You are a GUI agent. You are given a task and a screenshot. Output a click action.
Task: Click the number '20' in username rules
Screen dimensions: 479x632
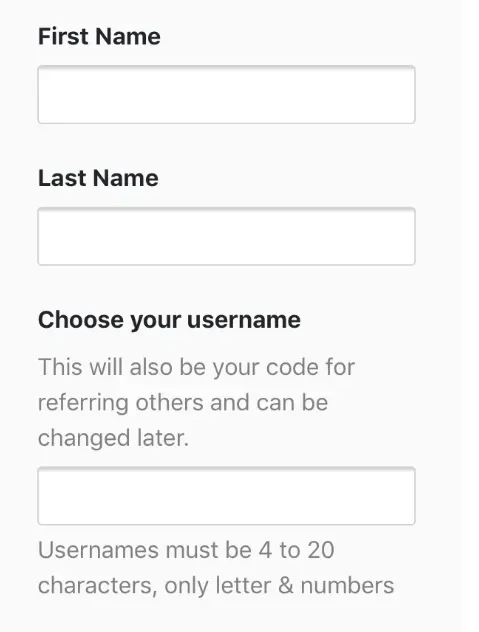pyautogui.click(x=321, y=550)
